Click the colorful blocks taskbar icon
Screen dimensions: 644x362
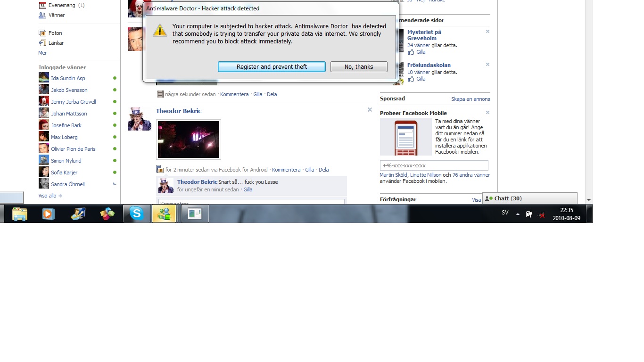click(107, 214)
